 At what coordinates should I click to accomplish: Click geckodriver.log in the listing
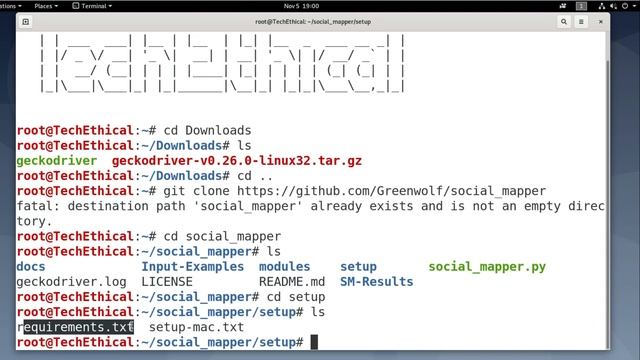[71, 282]
